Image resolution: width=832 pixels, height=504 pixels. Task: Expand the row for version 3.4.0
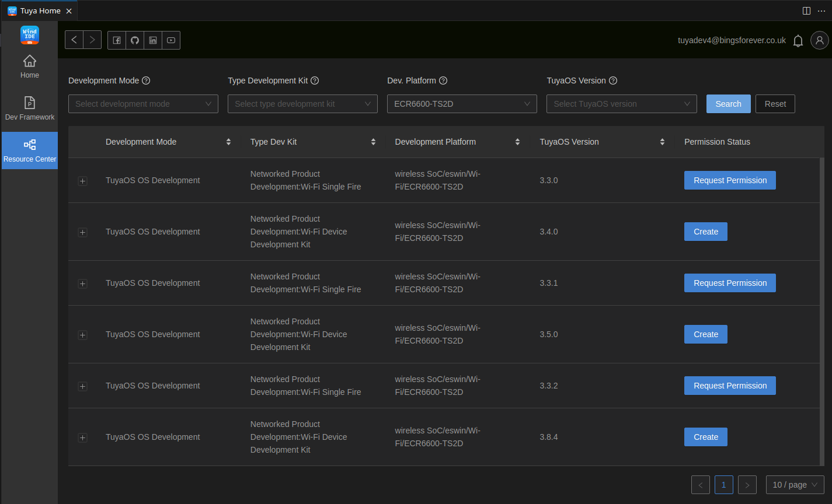[x=82, y=232]
